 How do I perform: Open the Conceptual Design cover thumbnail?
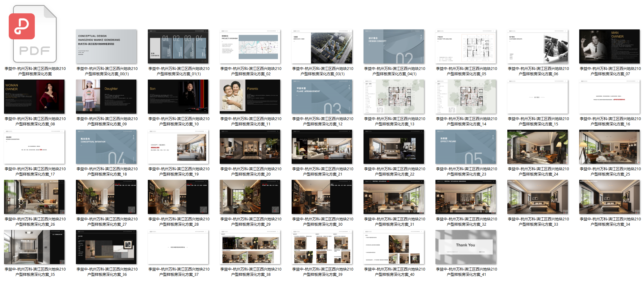point(106,46)
